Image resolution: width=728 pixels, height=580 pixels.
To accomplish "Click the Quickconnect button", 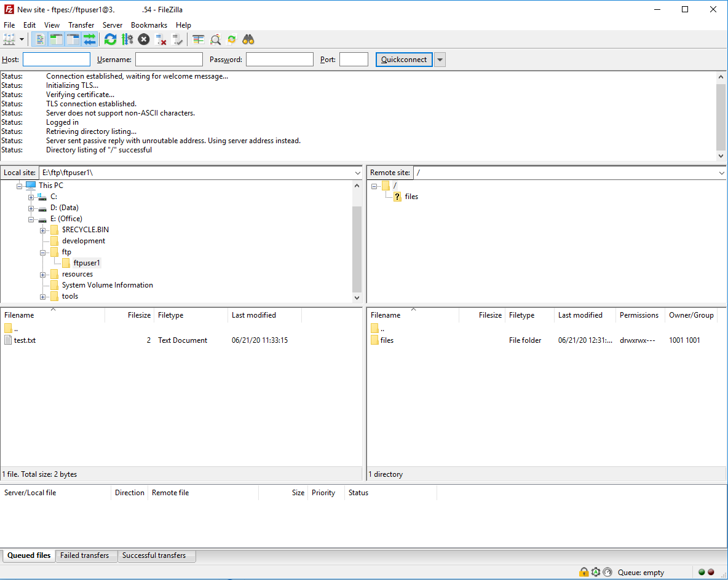I will pyautogui.click(x=404, y=60).
